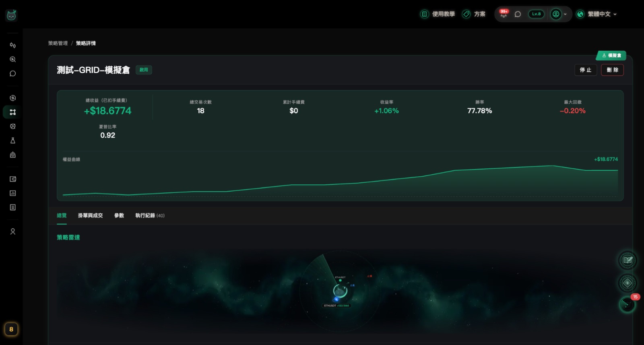The width and height of the screenshot is (644, 345).
Task: Open the flask lab icon in sidebar
Action: (x=13, y=140)
